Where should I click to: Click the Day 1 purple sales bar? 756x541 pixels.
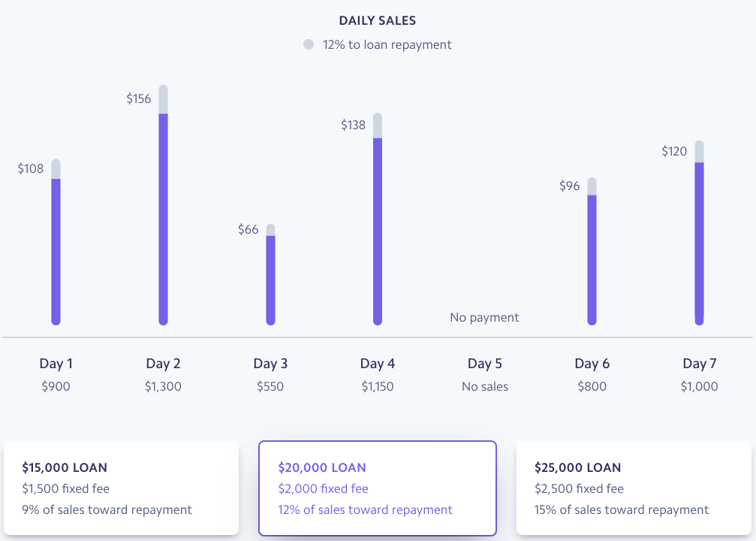pos(56,252)
